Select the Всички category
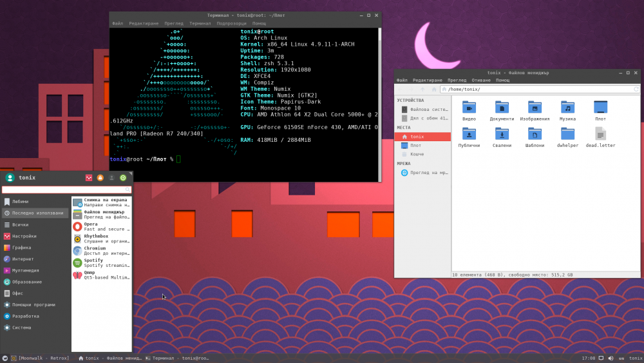 pos(35,224)
